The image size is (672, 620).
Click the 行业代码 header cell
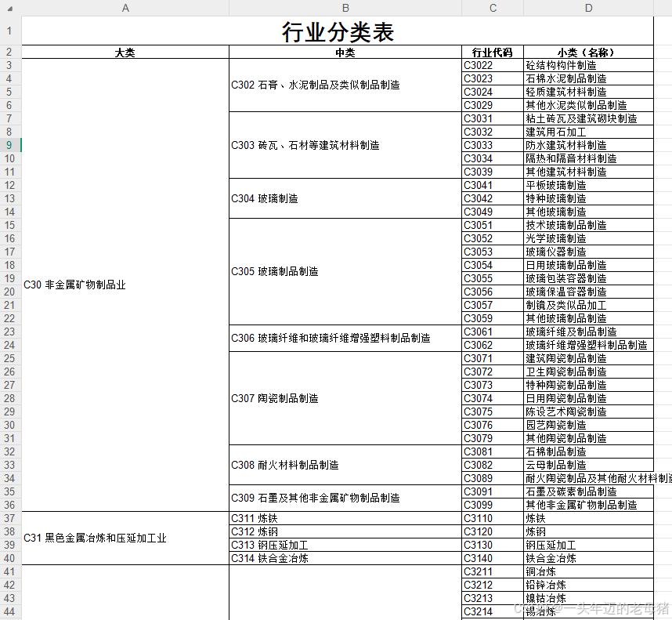[x=493, y=53]
